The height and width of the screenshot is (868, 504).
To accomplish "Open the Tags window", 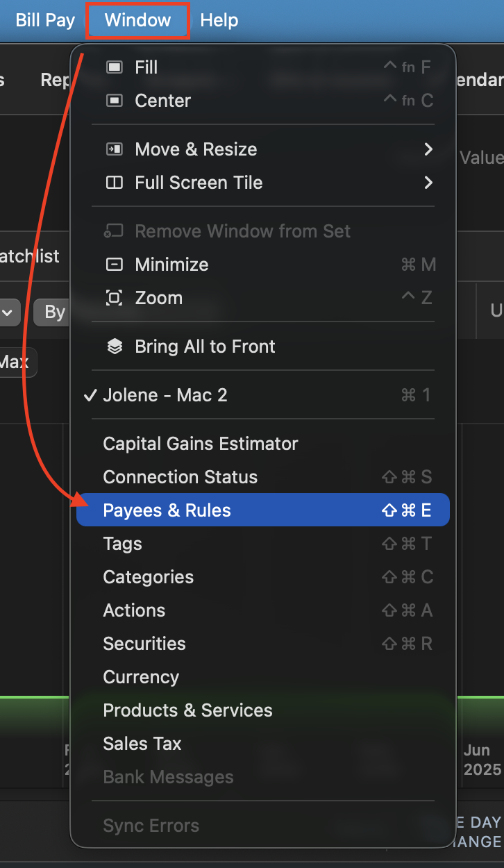I will (122, 544).
